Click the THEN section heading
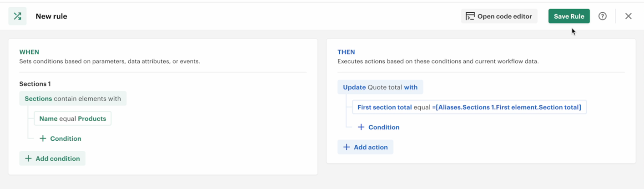The image size is (644, 189). click(346, 52)
